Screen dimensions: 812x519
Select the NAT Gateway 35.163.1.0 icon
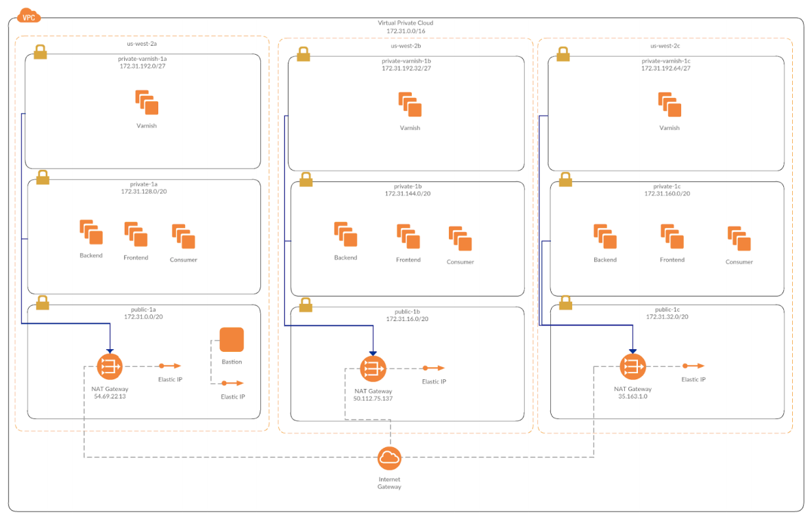632,366
